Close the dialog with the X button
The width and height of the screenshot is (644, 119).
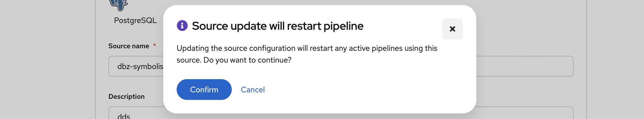pyautogui.click(x=452, y=29)
